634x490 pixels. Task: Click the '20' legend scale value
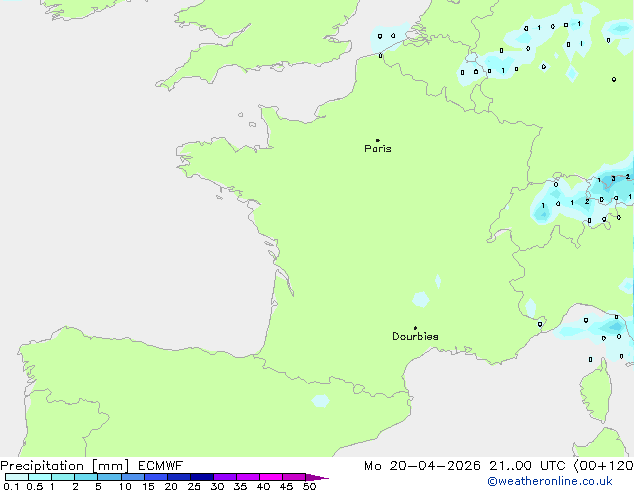click(171, 486)
